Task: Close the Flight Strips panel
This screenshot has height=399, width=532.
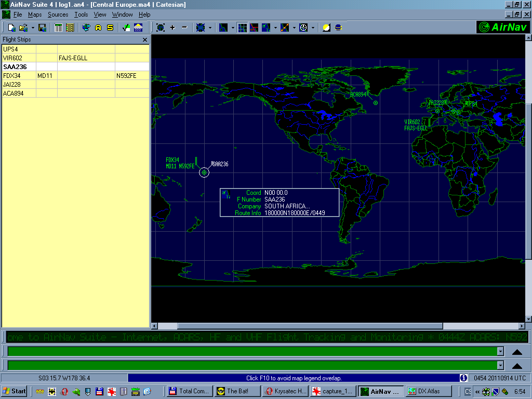Action: pyautogui.click(x=145, y=39)
